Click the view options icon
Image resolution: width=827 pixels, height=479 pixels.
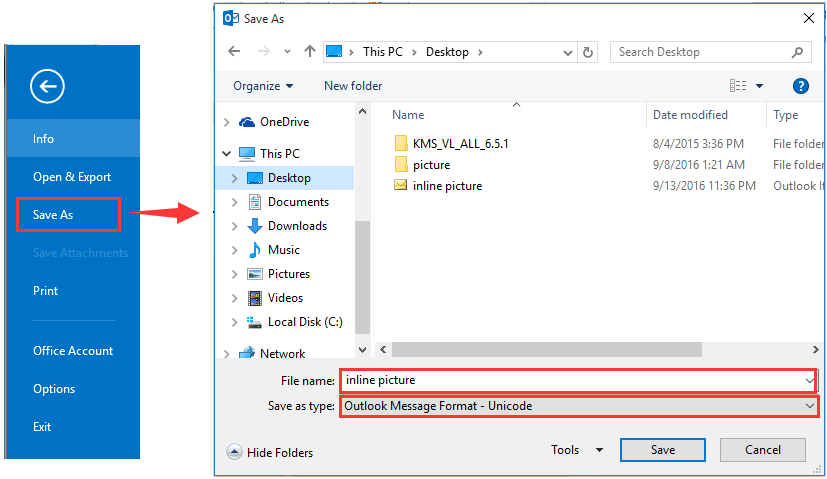738,86
